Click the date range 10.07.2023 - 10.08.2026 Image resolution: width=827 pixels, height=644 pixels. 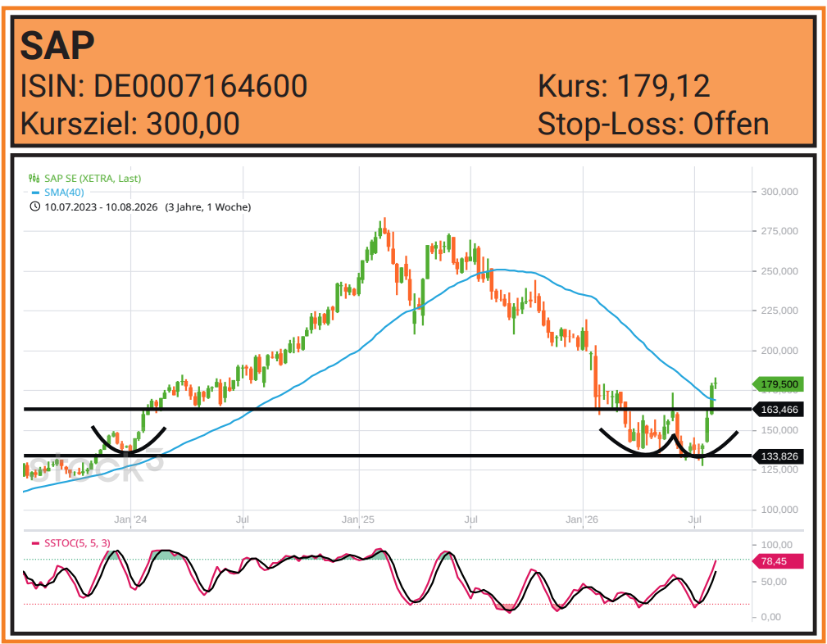[101, 207]
